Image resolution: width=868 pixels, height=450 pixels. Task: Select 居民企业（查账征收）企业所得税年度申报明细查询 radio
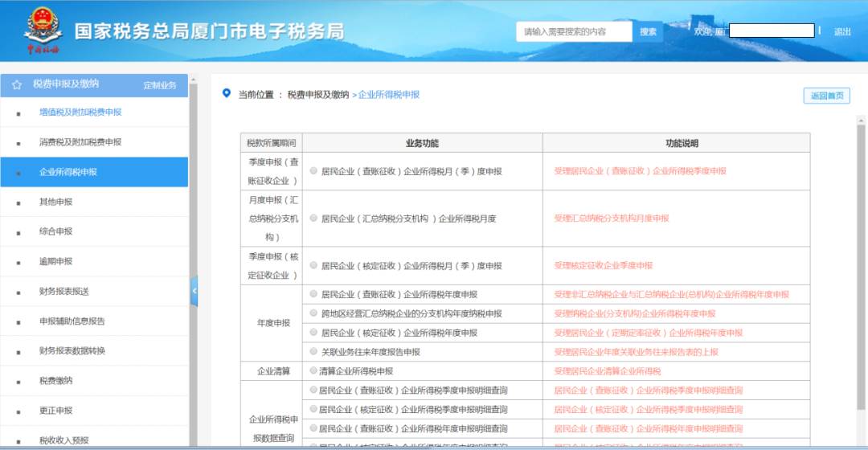click(314, 427)
